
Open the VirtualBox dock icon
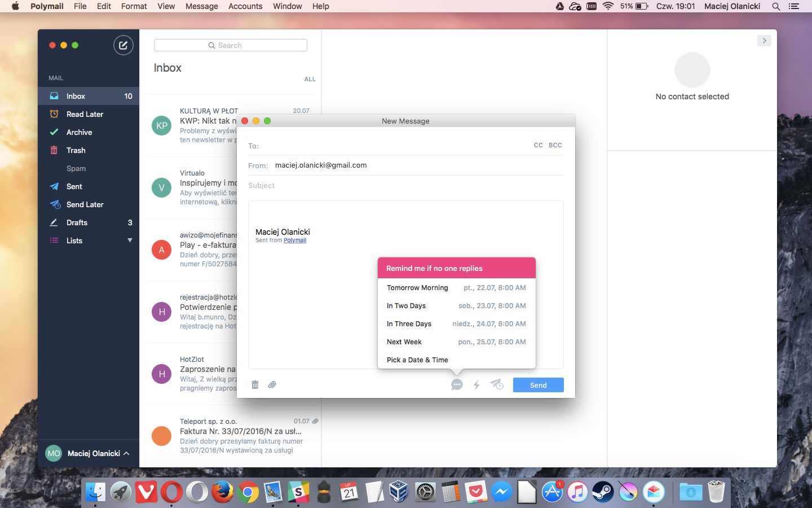point(400,492)
